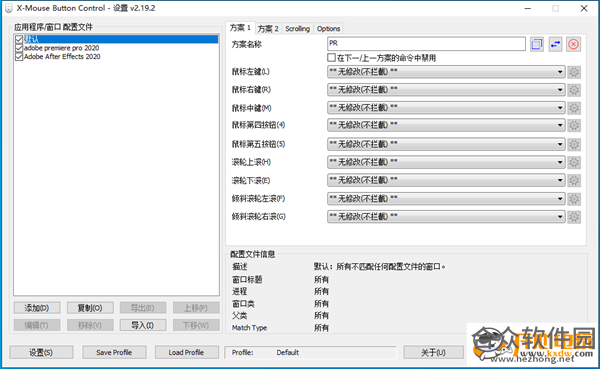Image resolution: width=600 pixels, height=369 pixels.
Task: Expand the 鼠标第五按钮(5) action dropdown
Action: tap(446, 144)
